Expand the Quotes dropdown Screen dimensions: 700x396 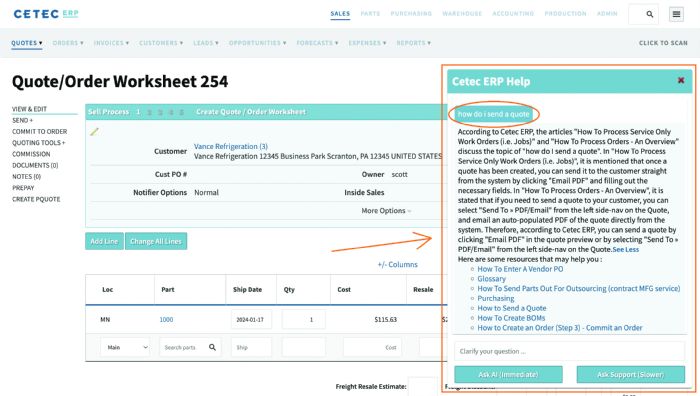[27, 43]
